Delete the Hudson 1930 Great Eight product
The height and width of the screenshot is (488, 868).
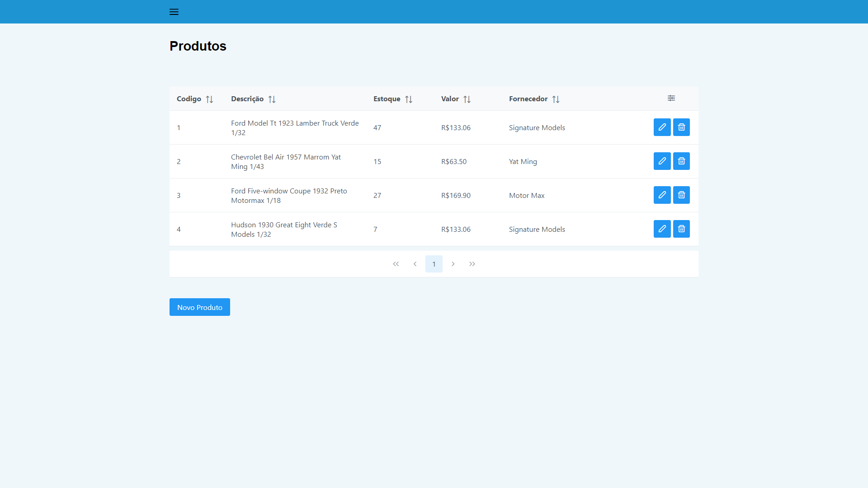click(x=681, y=229)
